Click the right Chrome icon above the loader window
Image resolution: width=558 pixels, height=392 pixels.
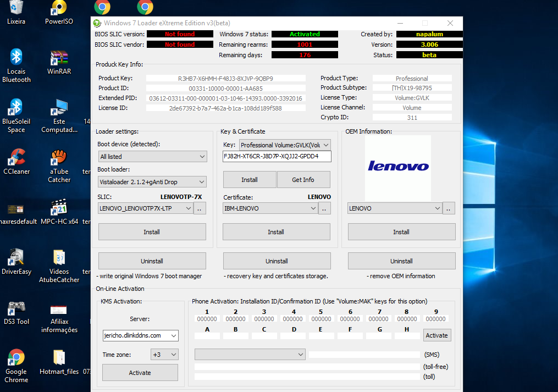coord(145,7)
